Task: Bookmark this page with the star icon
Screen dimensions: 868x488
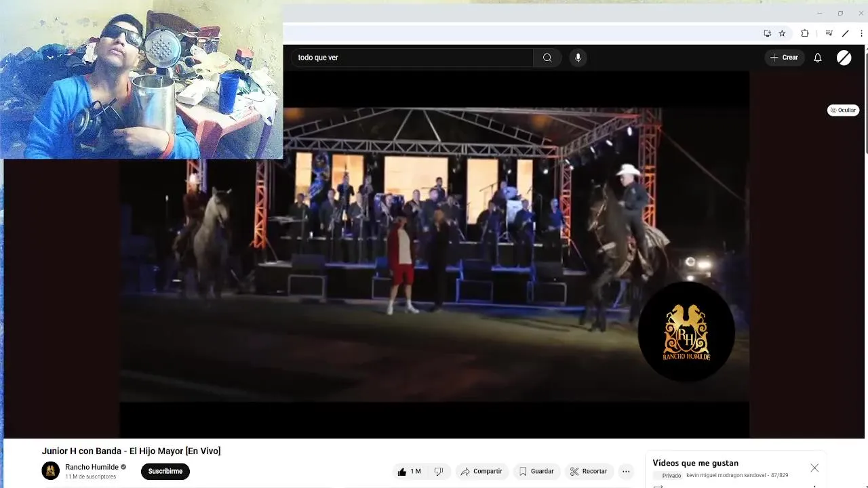Action: 782,33
